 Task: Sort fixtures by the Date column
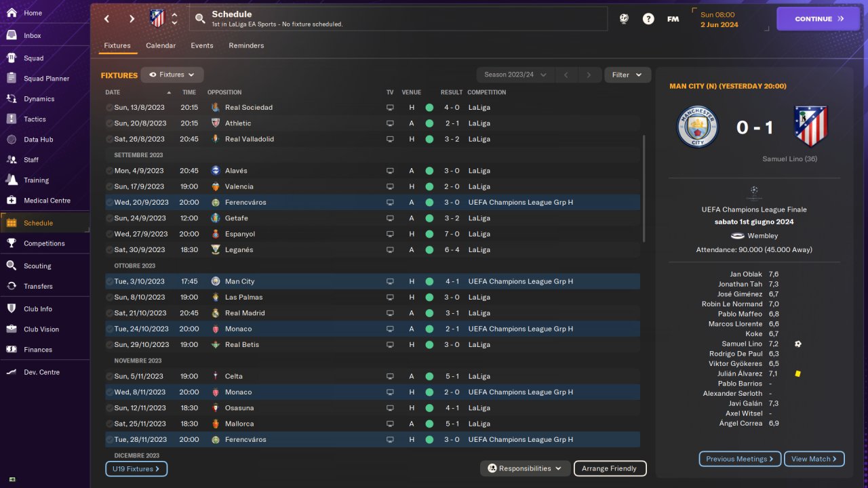(138, 92)
